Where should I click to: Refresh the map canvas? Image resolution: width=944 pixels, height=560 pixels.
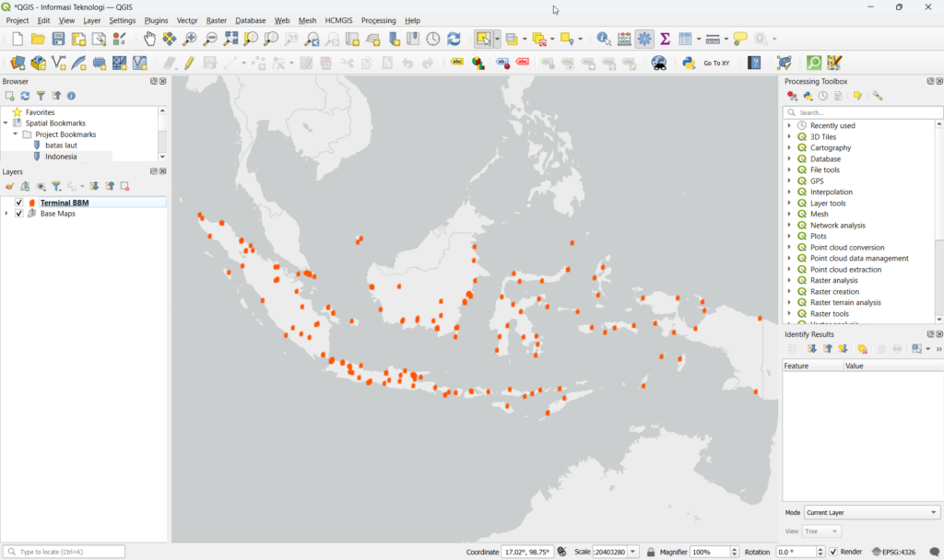pyautogui.click(x=452, y=39)
